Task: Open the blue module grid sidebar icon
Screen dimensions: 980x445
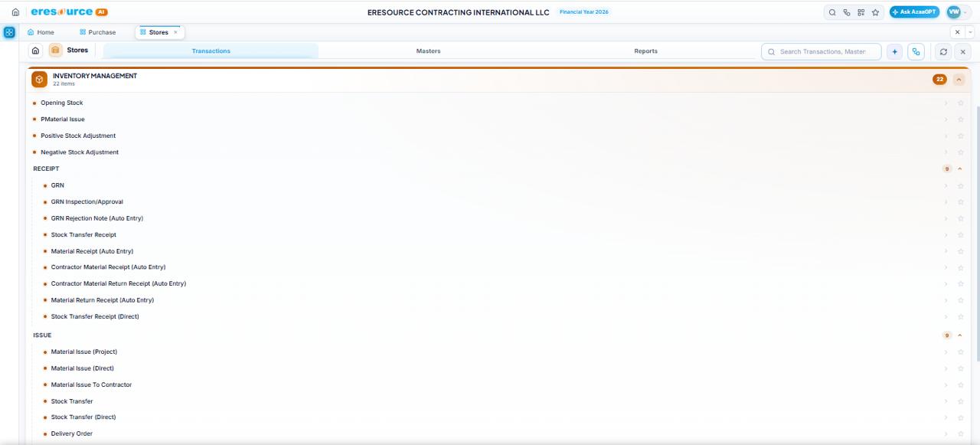Action: pos(9,33)
